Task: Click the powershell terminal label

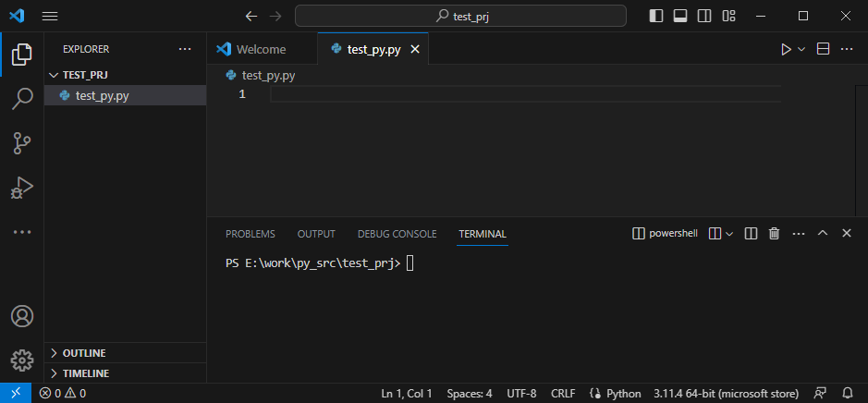Action: (665, 234)
